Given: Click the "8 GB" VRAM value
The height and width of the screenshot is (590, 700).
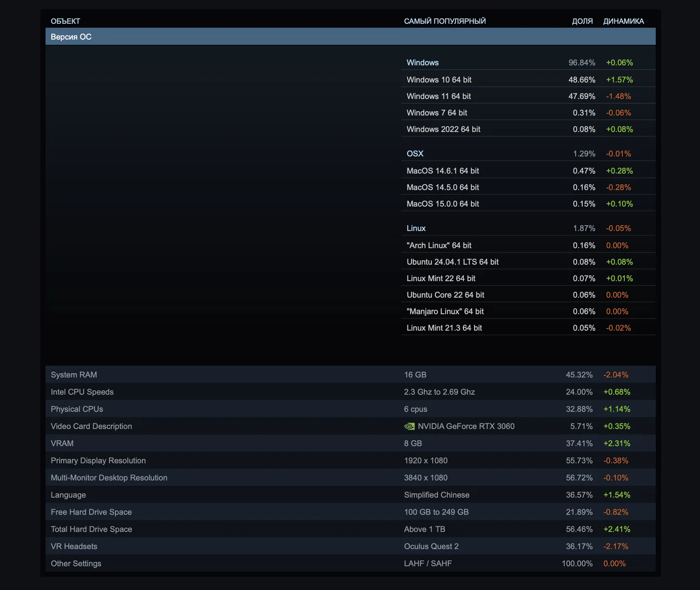Looking at the screenshot, I should click(413, 444).
